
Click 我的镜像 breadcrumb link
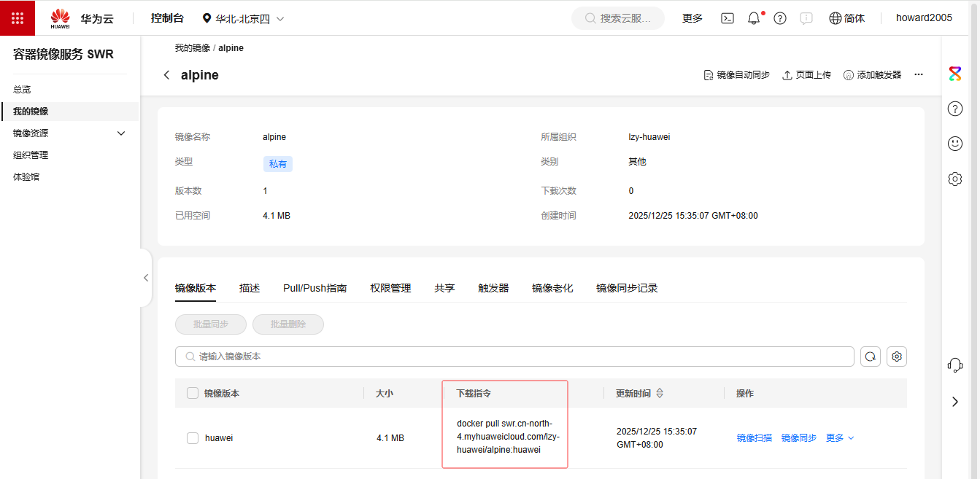[192, 48]
